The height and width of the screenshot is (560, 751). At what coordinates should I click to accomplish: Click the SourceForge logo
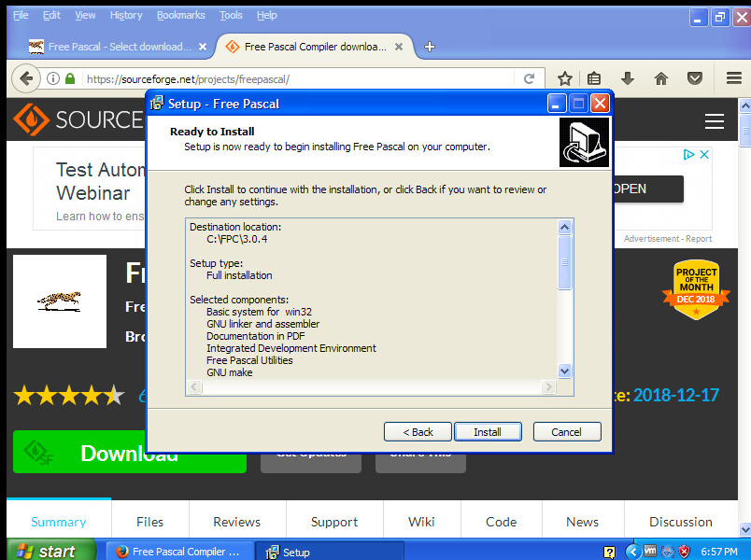click(78, 119)
